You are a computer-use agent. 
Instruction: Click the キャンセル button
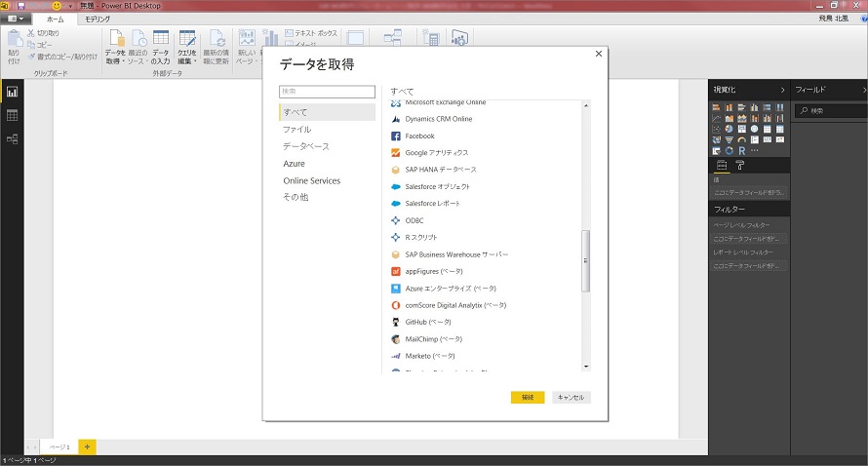(572, 398)
